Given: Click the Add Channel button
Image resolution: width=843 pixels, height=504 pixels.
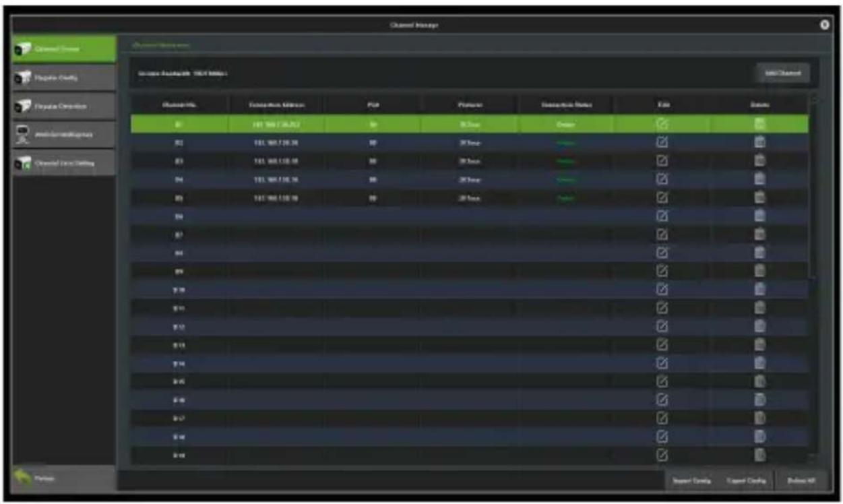Looking at the screenshot, I should [782, 73].
